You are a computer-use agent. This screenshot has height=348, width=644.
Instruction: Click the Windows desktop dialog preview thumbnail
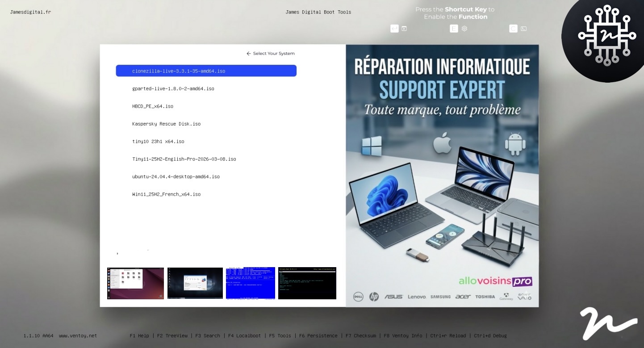195,283
